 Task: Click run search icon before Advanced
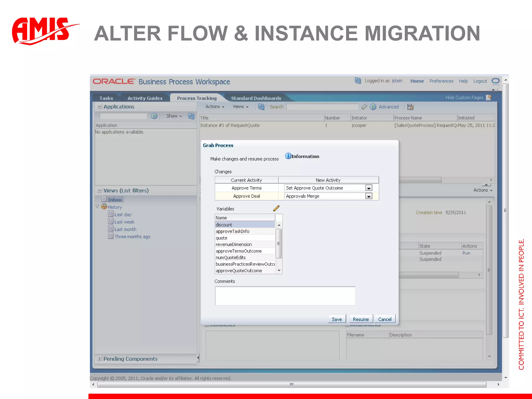[x=373, y=107]
